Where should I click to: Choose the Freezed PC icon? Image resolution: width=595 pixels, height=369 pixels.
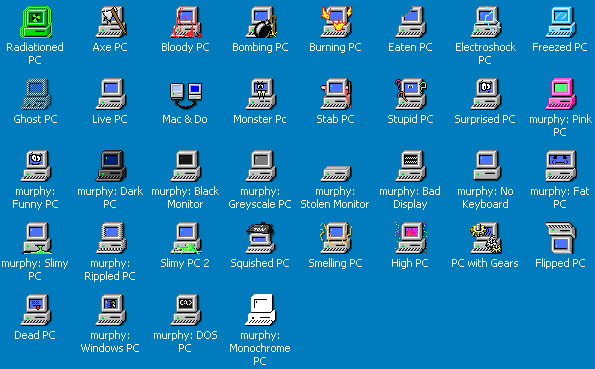click(561, 22)
